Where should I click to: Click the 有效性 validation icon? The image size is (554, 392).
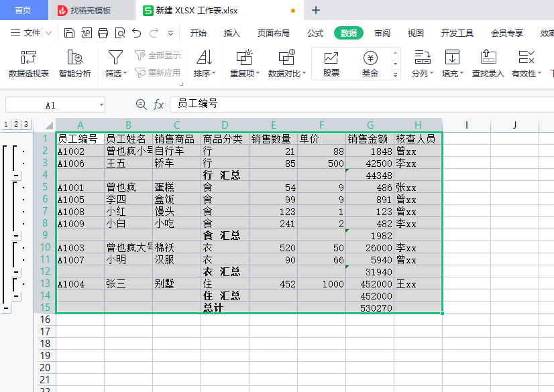point(527,57)
